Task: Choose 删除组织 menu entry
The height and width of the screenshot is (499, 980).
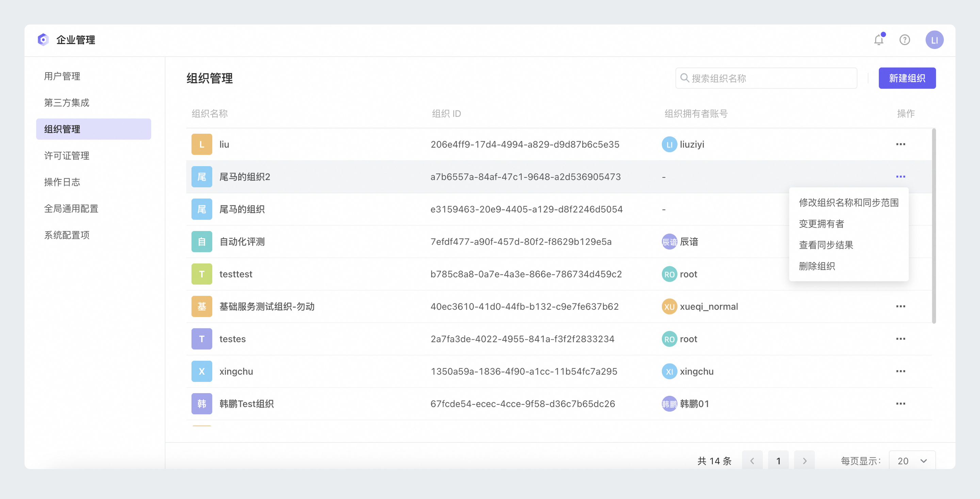Action: [848, 266]
